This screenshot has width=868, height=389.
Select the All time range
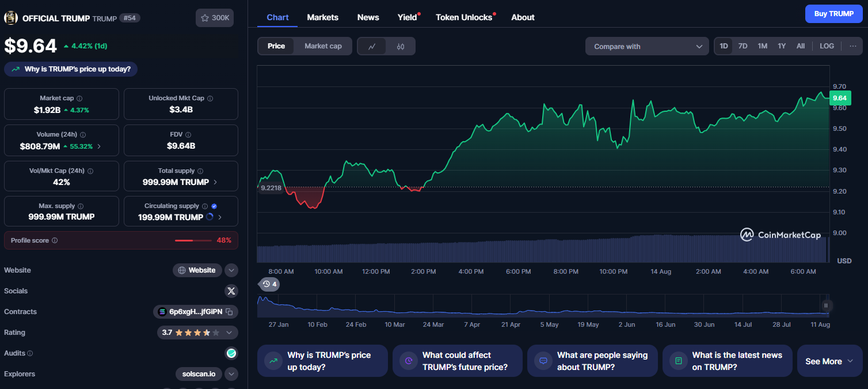[801, 46]
